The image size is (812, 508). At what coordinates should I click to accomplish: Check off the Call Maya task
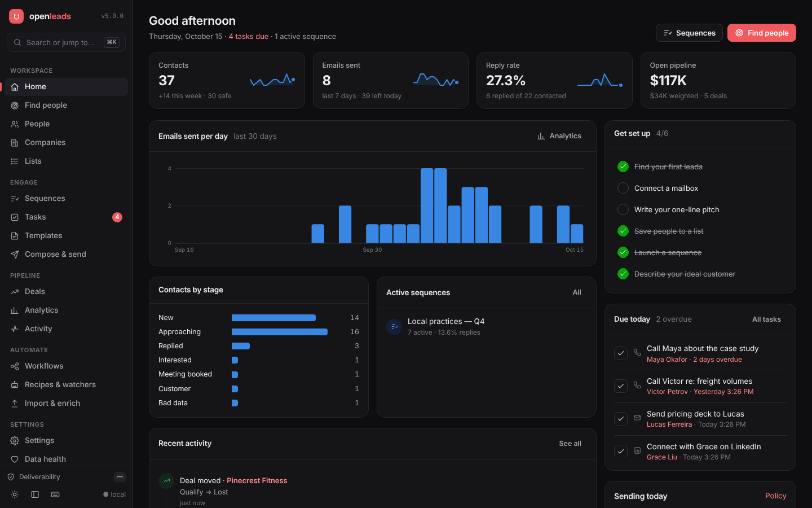pyautogui.click(x=621, y=353)
